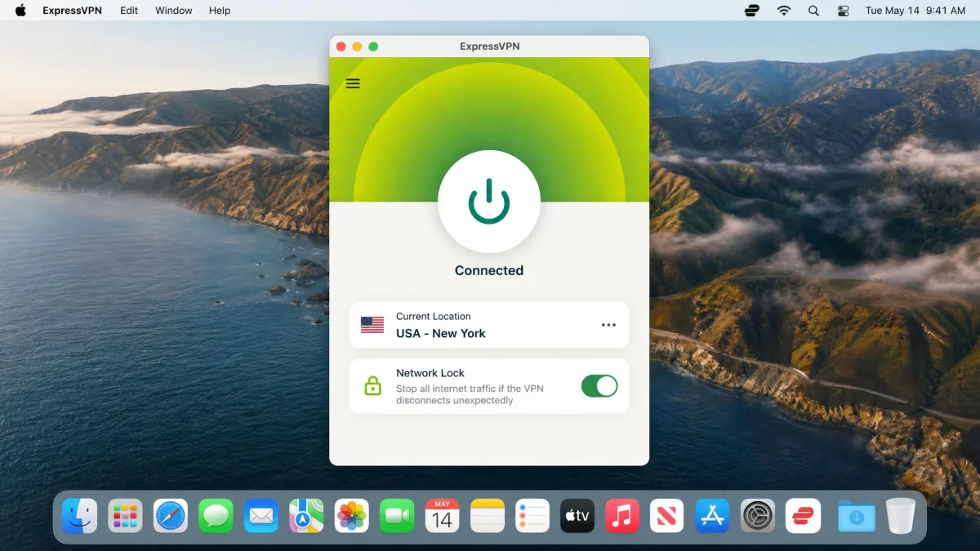Open Spotlight search
980x551 pixels.
813,11
